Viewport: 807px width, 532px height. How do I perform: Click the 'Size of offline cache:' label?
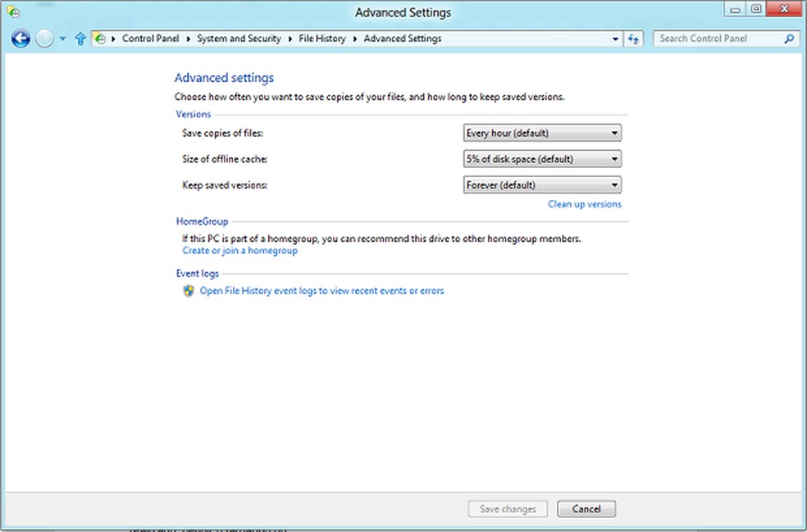pos(225,159)
